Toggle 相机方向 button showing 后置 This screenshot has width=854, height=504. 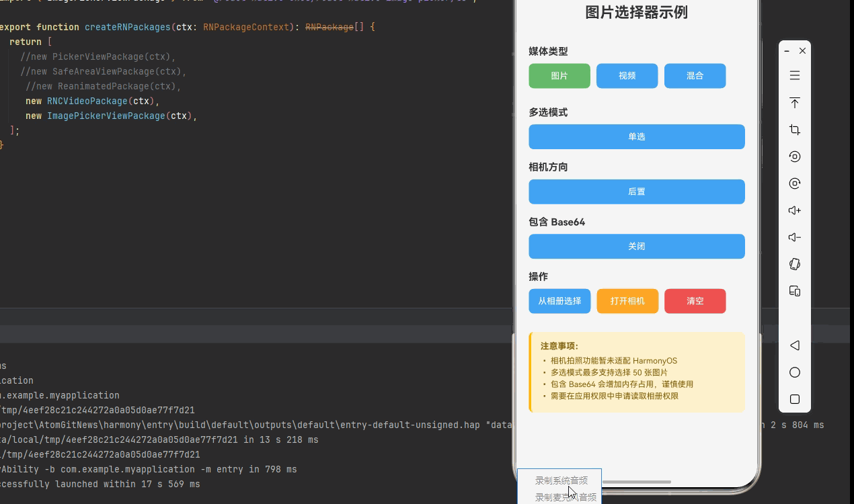pos(637,192)
